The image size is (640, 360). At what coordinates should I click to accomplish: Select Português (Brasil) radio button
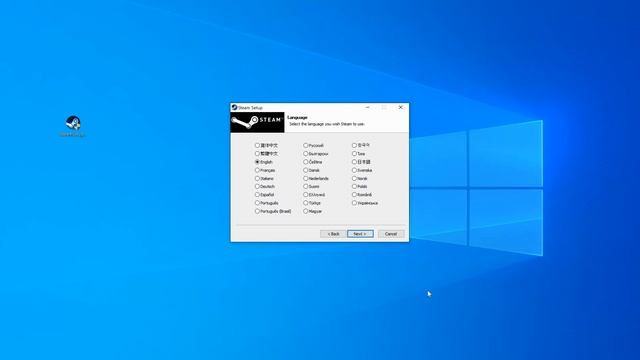click(257, 211)
